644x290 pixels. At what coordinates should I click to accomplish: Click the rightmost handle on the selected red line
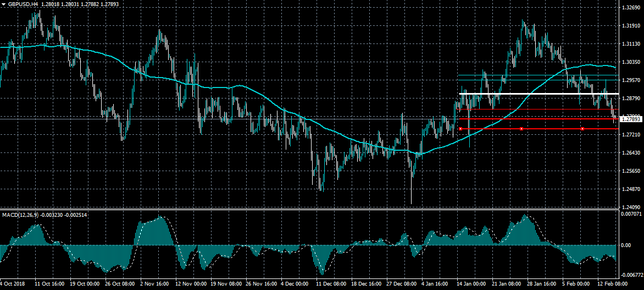point(582,129)
